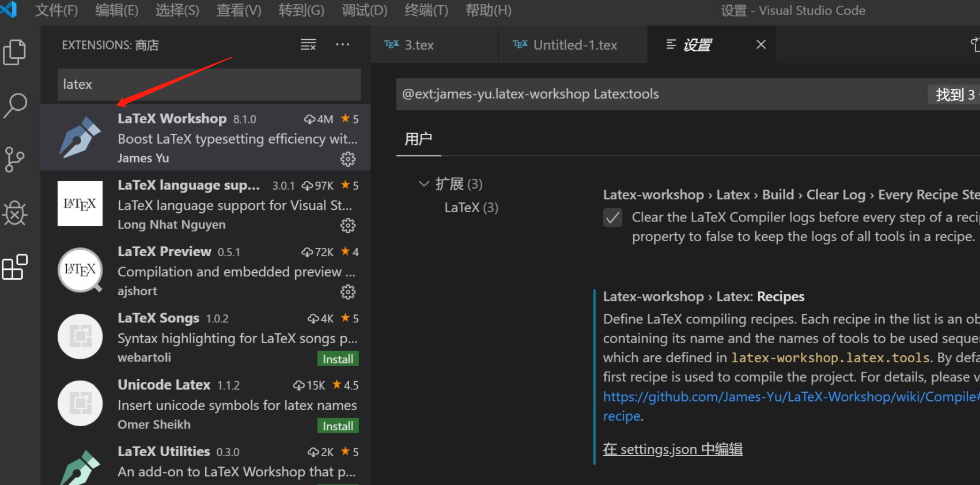Click the latex-workshop.latex.tools code text
The image size is (980, 485).
[831, 358]
